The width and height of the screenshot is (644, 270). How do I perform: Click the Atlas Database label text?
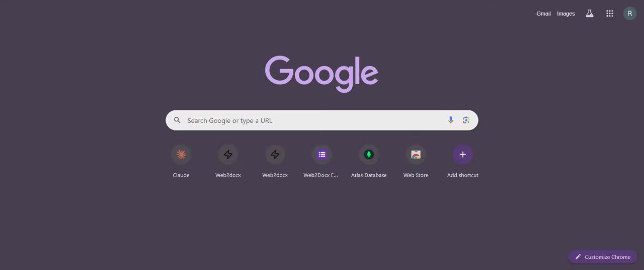(369, 175)
